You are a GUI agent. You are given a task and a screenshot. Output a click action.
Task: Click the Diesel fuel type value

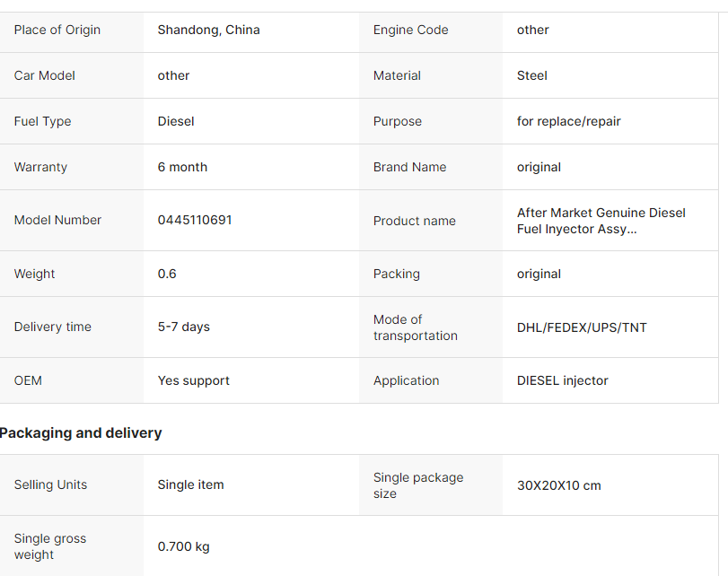tap(176, 121)
